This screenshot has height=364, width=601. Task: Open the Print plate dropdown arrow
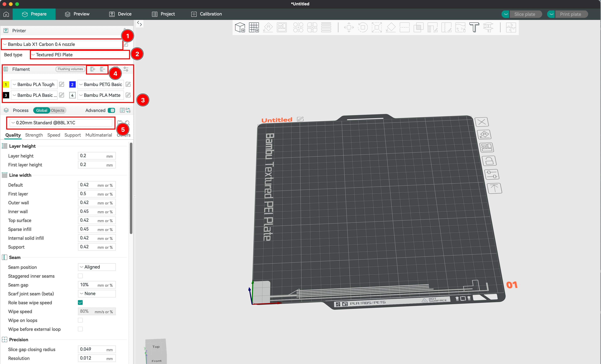pyautogui.click(x=551, y=14)
